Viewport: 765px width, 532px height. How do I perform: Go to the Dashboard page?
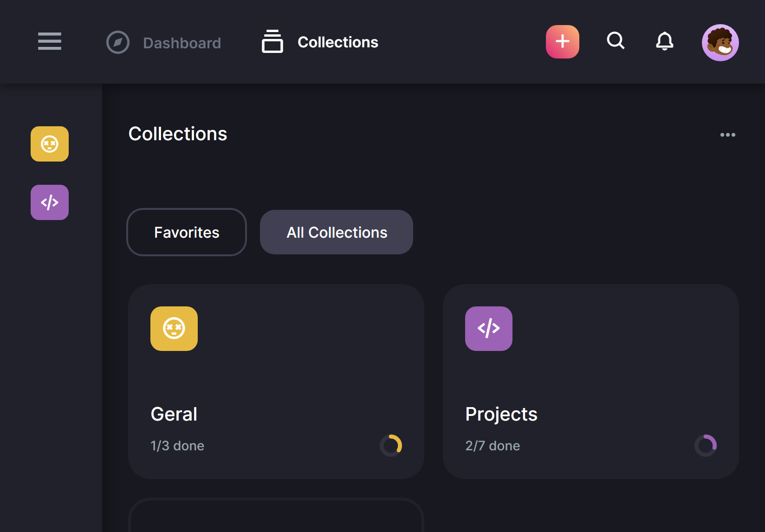point(182,43)
